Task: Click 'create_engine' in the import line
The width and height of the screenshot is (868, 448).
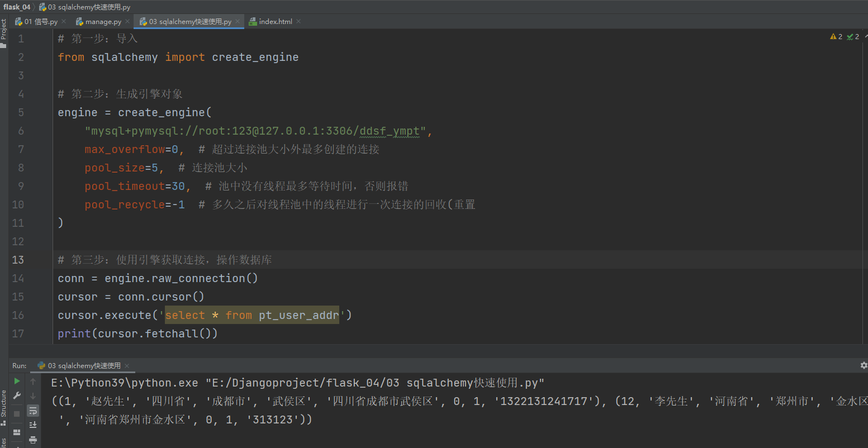Action: pyautogui.click(x=255, y=57)
